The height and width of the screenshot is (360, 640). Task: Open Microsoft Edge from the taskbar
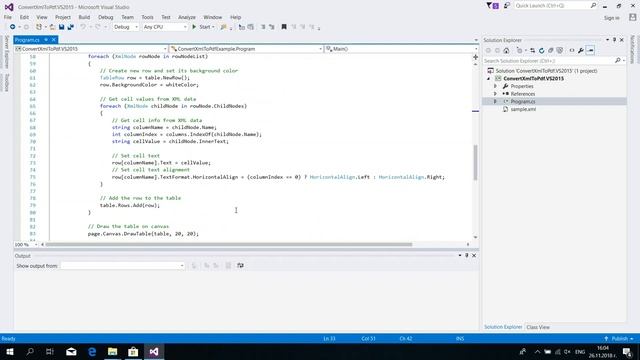pos(92,351)
